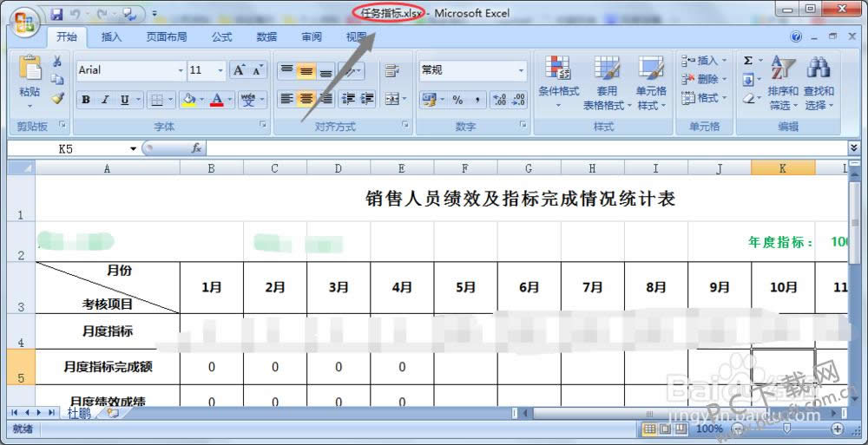Select the 杜鹏 worksheet tab
868x445 pixels.
(x=79, y=413)
